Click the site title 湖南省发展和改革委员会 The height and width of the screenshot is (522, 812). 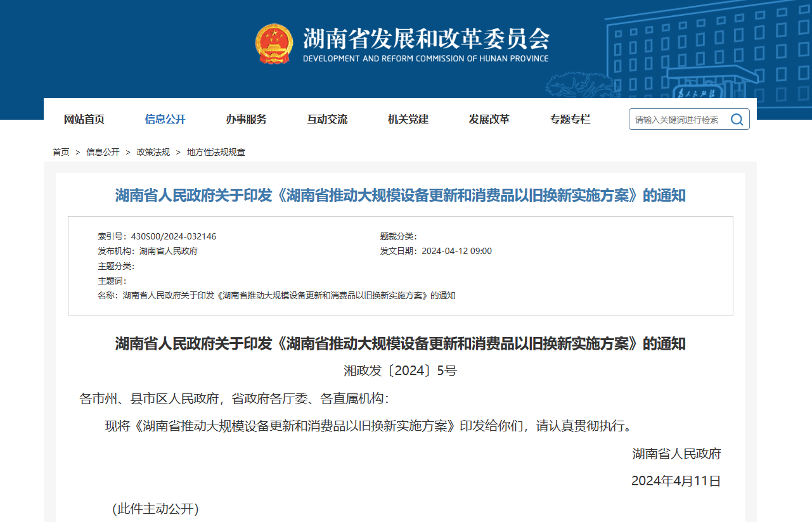click(425, 39)
